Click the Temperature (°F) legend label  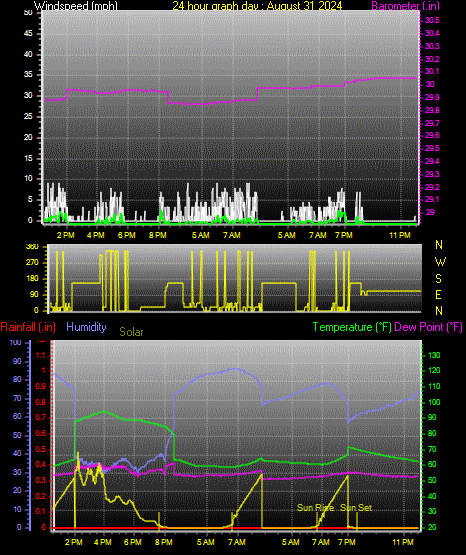pos(352,327)
